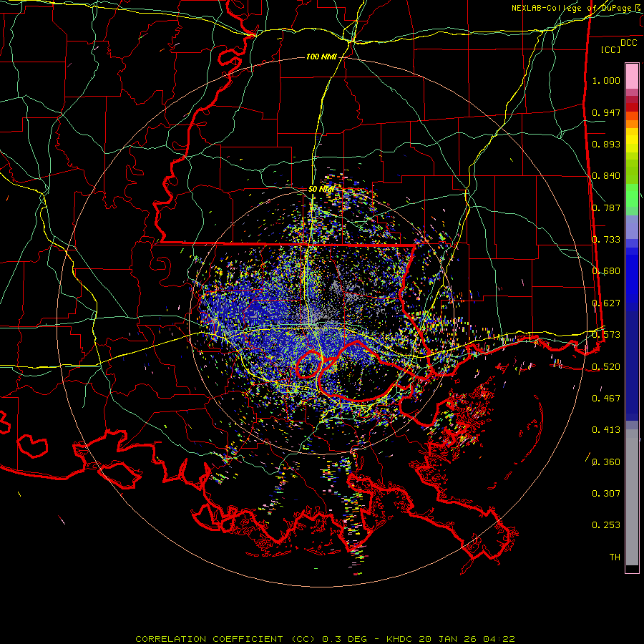Click the 100 NMI range ring label
The image size is (644, 644).
pos(321,57)
